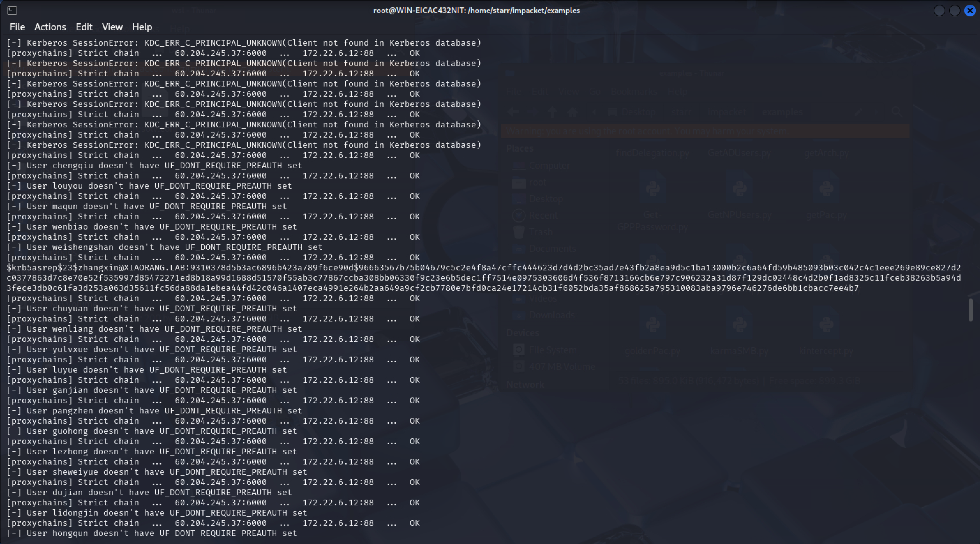Click the line mentioning user louyou
Screen dimensions: 980x544
click(x=149, y=186)
